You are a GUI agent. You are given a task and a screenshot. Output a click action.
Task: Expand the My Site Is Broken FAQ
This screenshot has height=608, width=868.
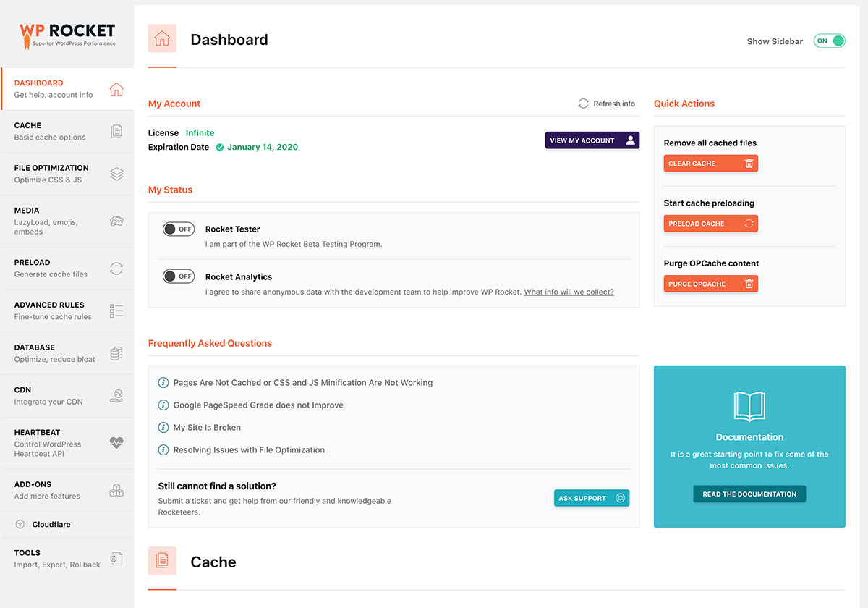click(x=207, y=428)
